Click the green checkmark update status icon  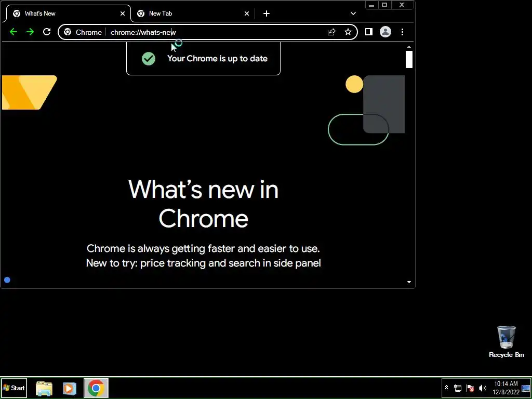149,59
